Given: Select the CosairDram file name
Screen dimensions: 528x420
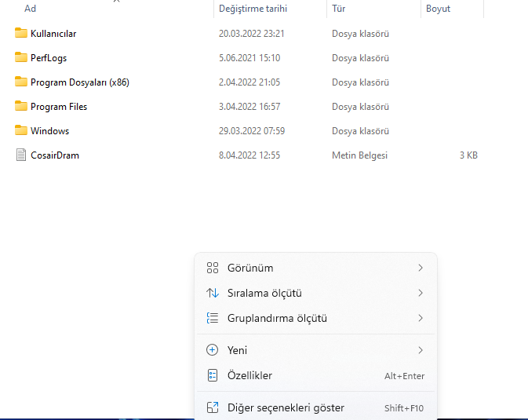Looking at the screenshot, I should tap(55, 155).
